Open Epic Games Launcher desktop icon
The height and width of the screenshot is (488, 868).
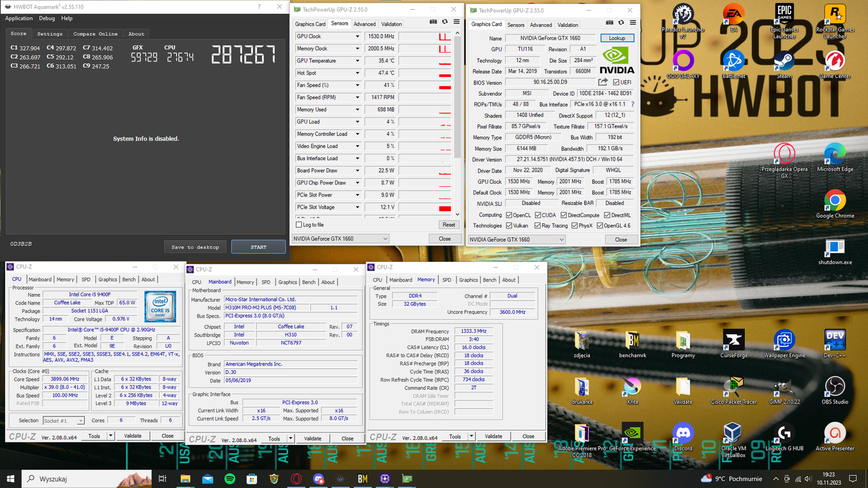784,21
